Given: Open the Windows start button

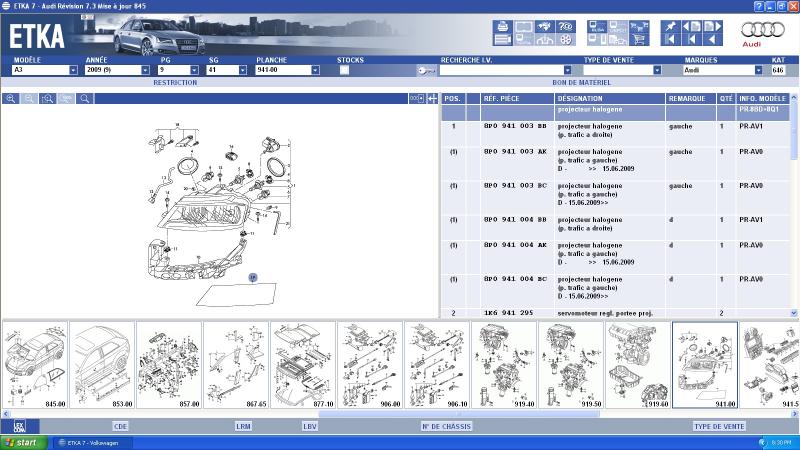Looking at the screenshot, I should (x=24, y=442).
